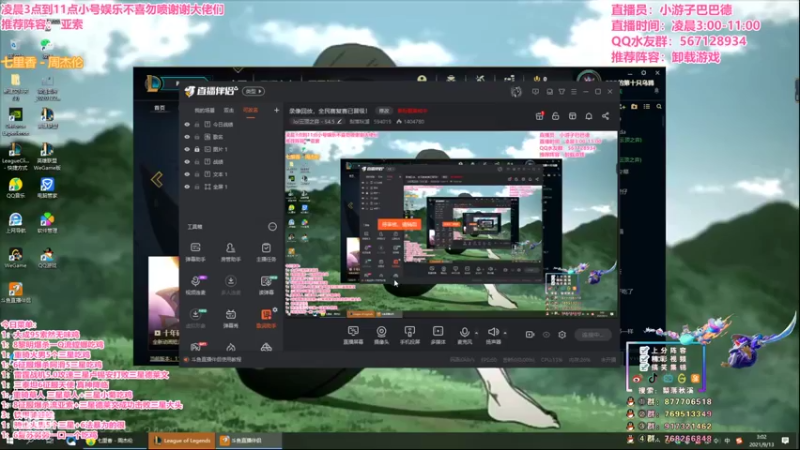Open the 弹幕助手 tool
The width and height of the screenshot is (800, 450).
[195, 252]
